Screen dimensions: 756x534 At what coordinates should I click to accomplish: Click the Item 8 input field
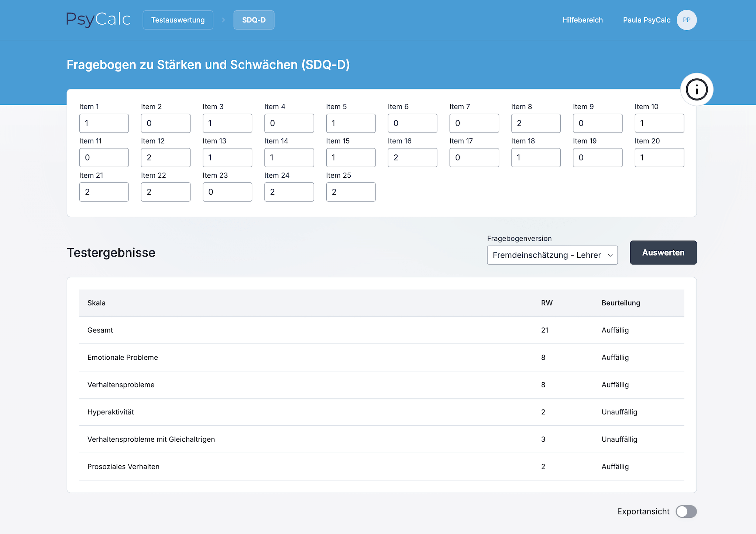[x=536, y=123]
